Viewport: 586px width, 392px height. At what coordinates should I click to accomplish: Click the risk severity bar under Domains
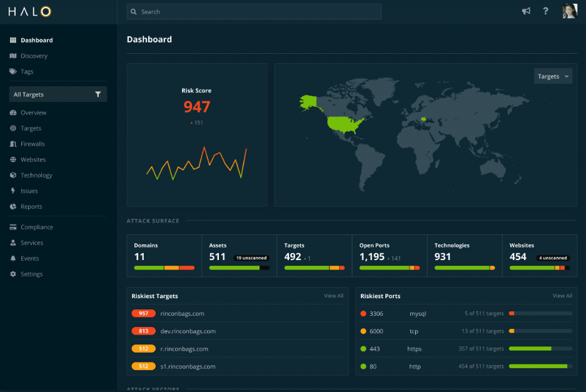(x=164, y=267)
